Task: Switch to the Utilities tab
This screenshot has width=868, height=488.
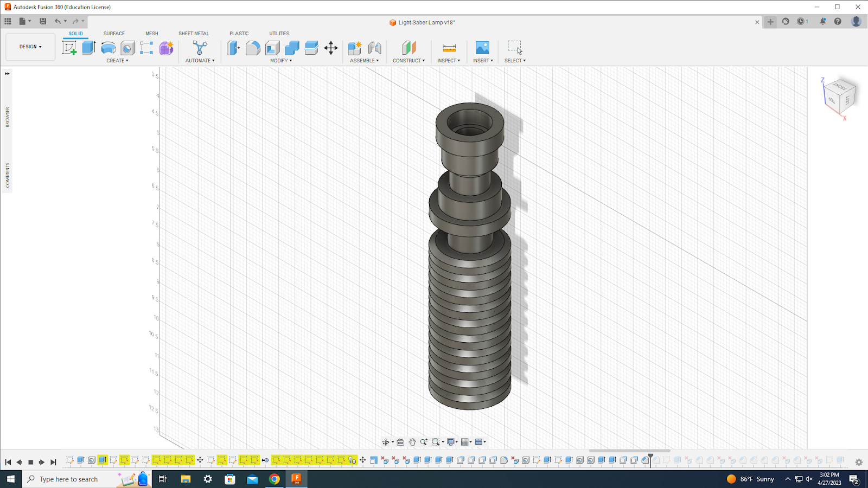Action: coord(279,34)
